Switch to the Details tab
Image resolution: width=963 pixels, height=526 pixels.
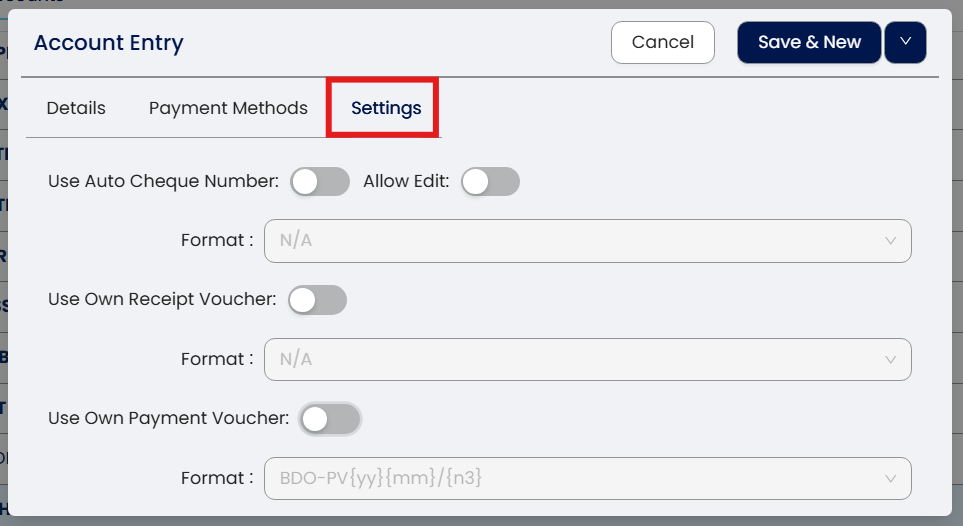(76, 108)
